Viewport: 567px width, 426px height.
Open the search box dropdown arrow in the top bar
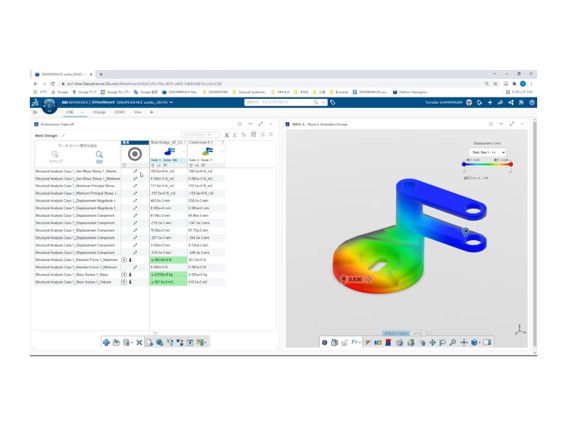pyautogui.click(x=323, y=103)
